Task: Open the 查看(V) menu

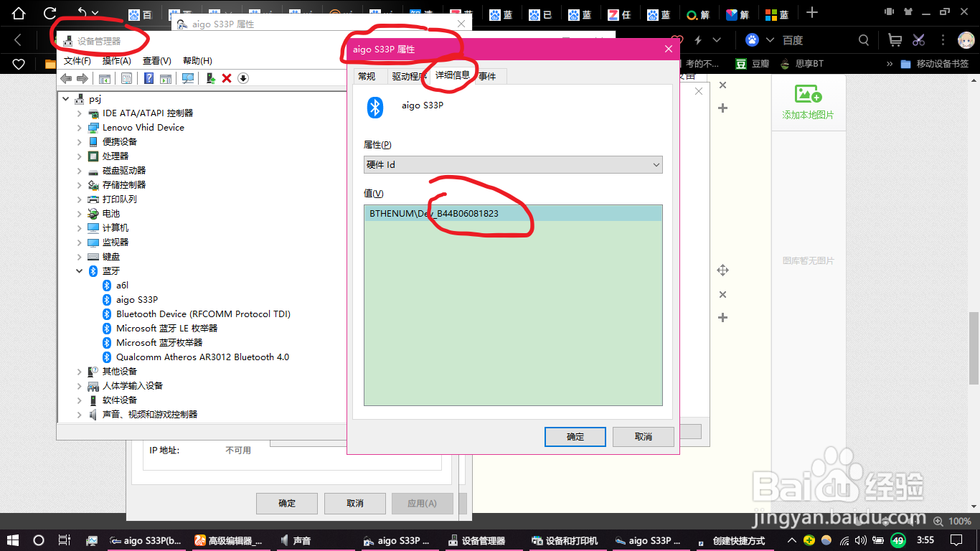Action: [x=156, y=61]
